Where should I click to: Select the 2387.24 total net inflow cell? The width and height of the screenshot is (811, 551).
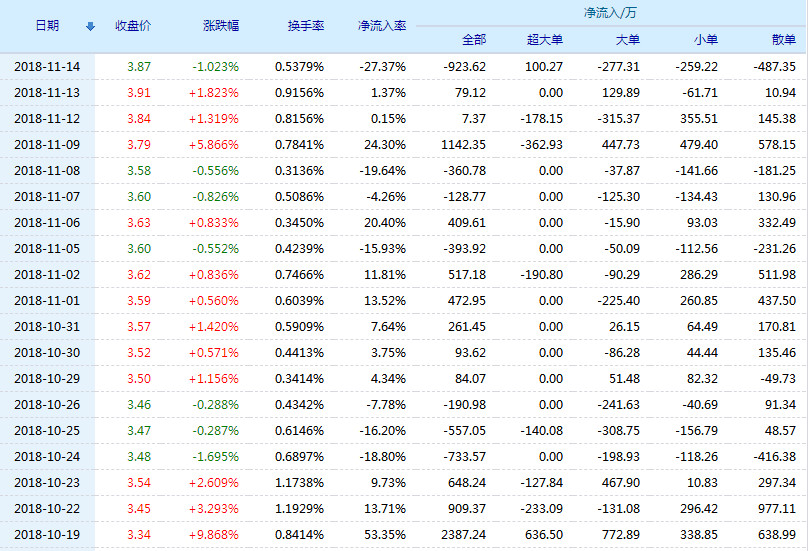463,534
